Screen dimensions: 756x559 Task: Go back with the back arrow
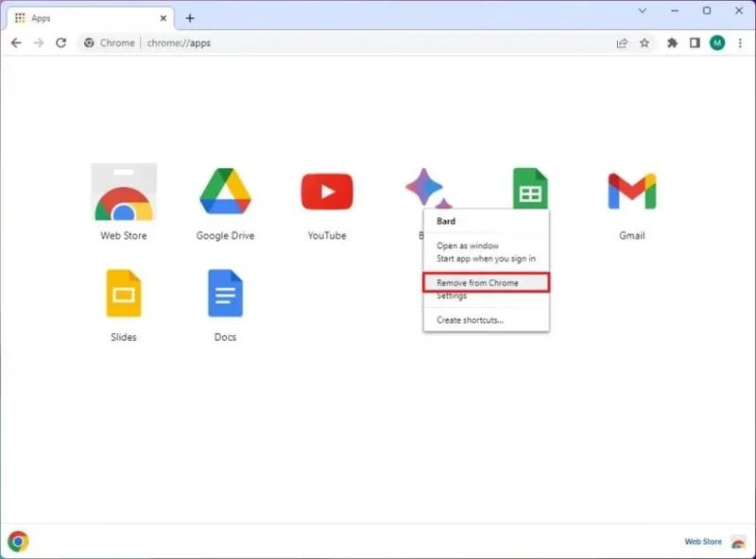coord(16,42)
